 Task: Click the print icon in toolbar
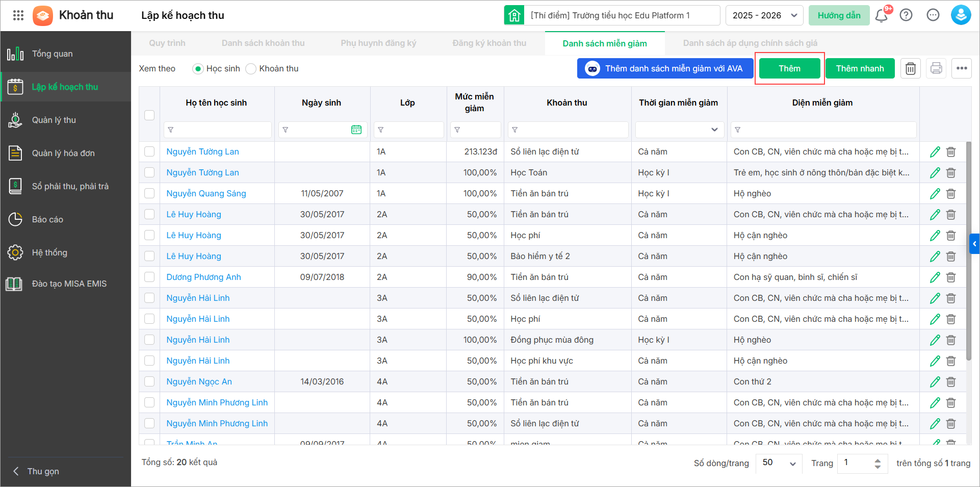point(936,68)
